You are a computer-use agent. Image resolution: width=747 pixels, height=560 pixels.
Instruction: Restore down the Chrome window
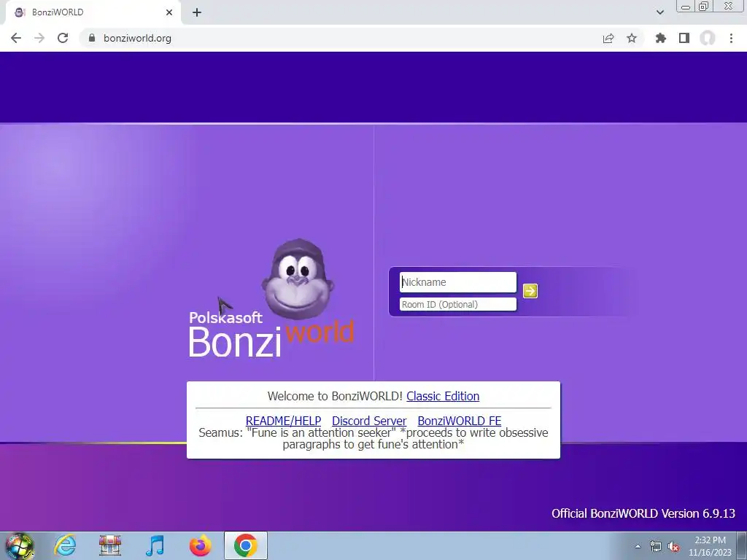704,7
